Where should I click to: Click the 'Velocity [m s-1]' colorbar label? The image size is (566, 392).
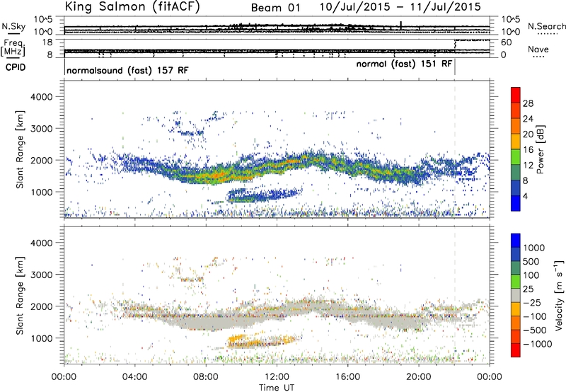tap(559, 295)
